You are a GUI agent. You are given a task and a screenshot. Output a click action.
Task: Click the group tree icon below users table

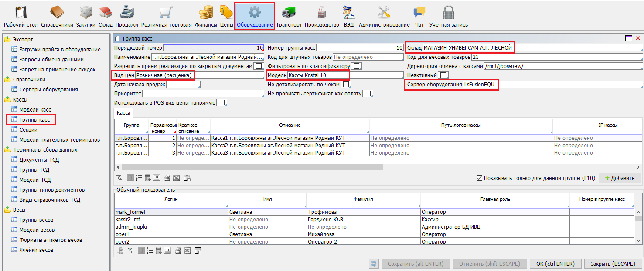(119, 251)
